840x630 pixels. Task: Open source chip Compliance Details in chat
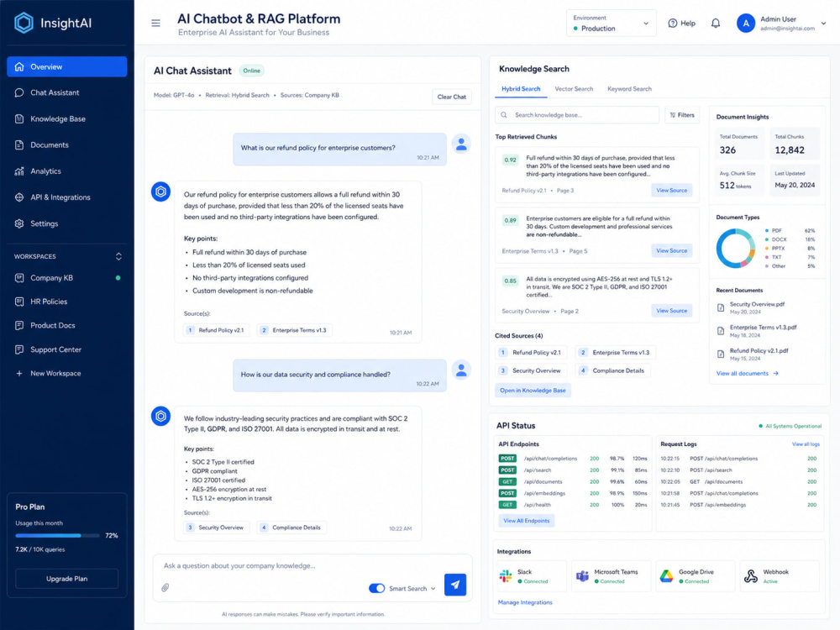(291, 528)
